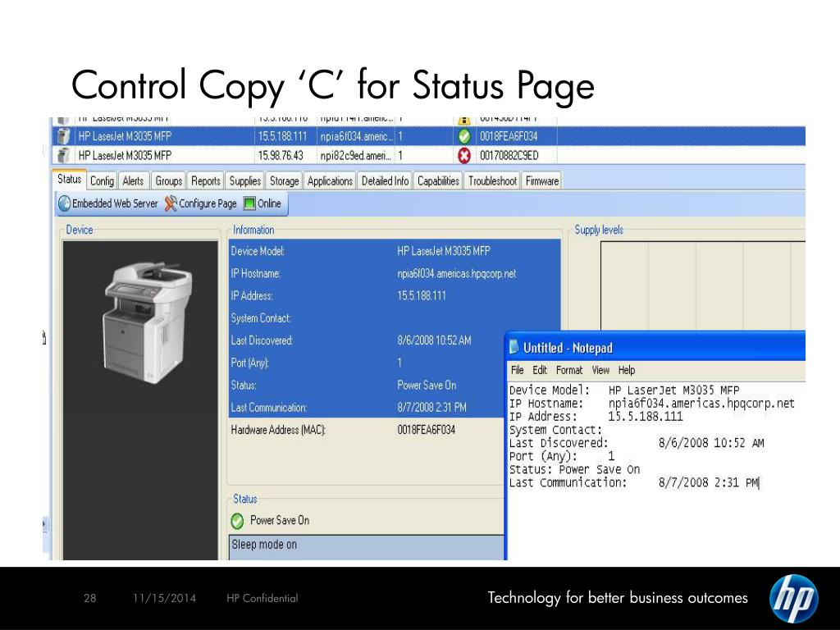Select the row with IP 15.98.76.43
The width and height of the screenshot is (840, 630).
tap(428, 155)
